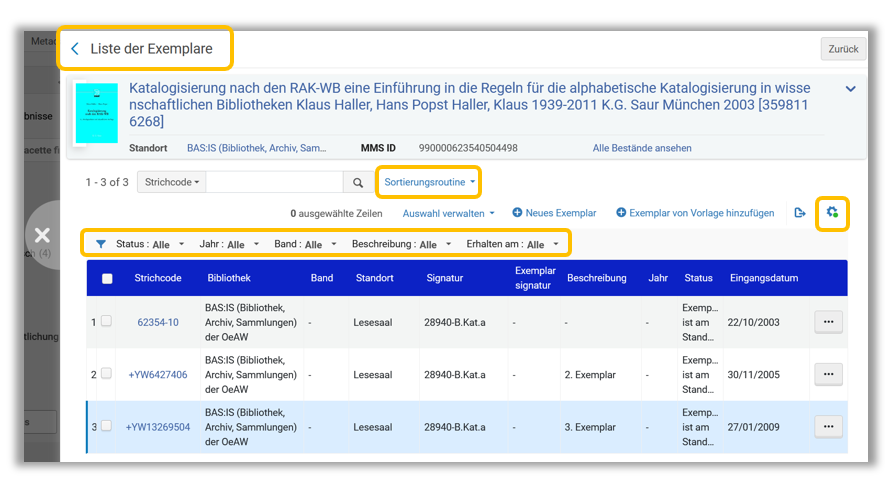This screenshot has height=485, width=894.
Task: Click the book cover thumbnail
Action: [x=97, y=113]
